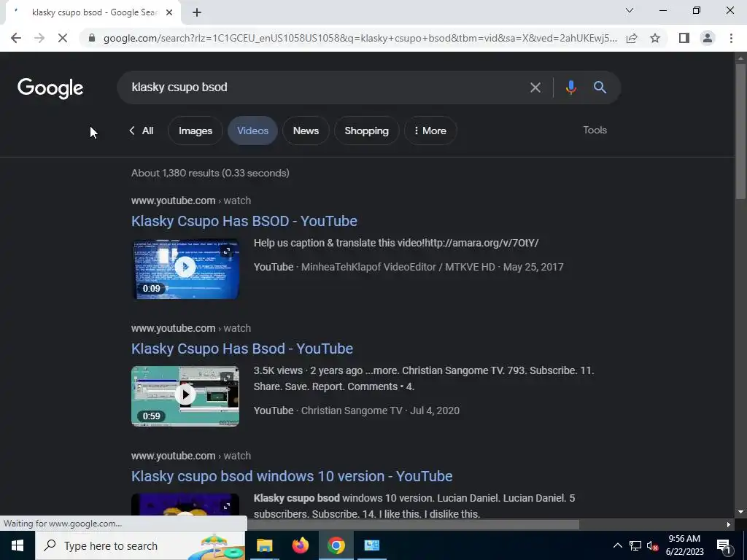Show hidden system tray icons
This screenshot has width=747, height=560.
click(617, 545)
